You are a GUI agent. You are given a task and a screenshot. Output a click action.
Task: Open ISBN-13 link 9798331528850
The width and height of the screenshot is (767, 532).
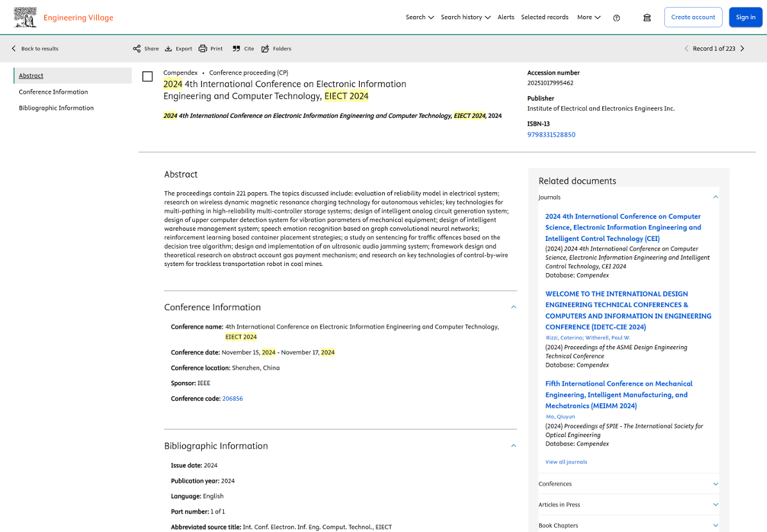[552, 135]
